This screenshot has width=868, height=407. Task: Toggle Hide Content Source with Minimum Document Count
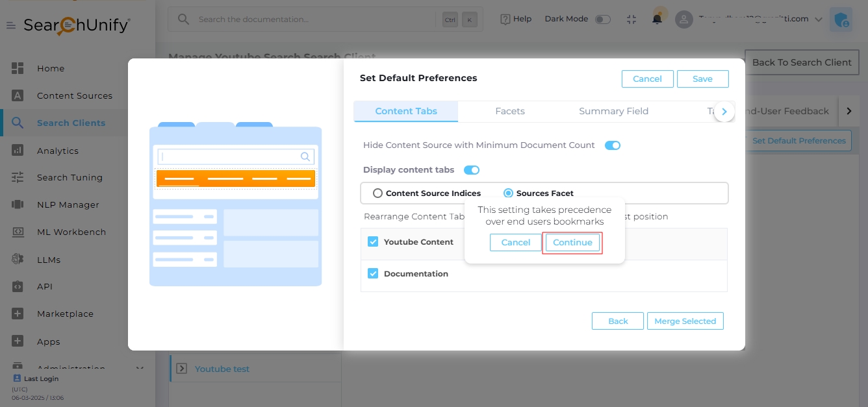612,145
